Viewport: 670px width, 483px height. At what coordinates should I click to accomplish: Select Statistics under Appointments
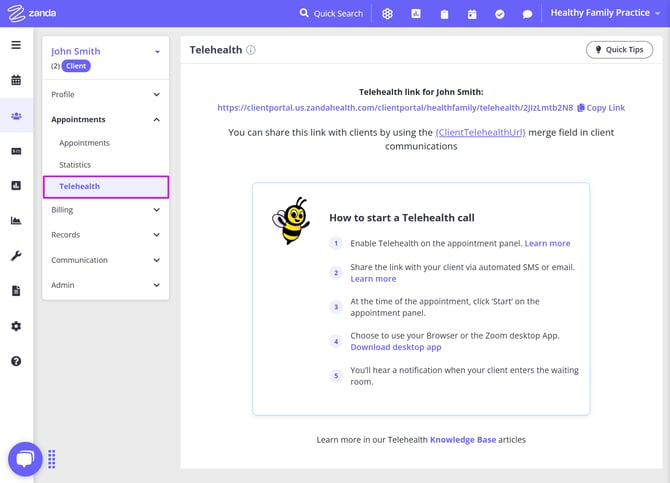click(x=75, y=165)
